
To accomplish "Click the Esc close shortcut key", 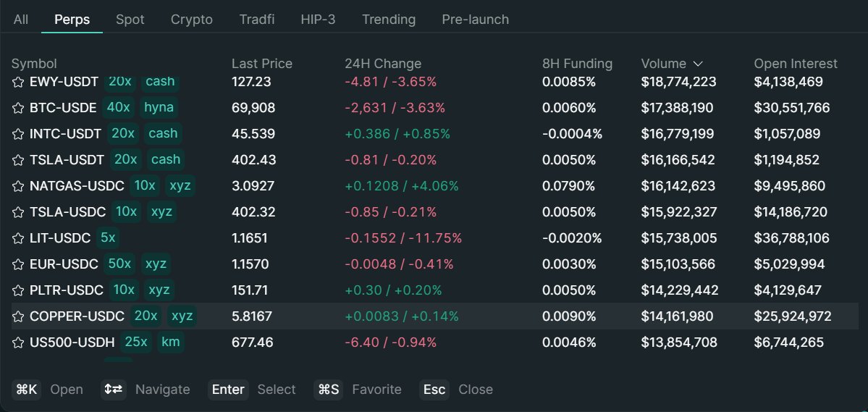I will click(434, 390).
